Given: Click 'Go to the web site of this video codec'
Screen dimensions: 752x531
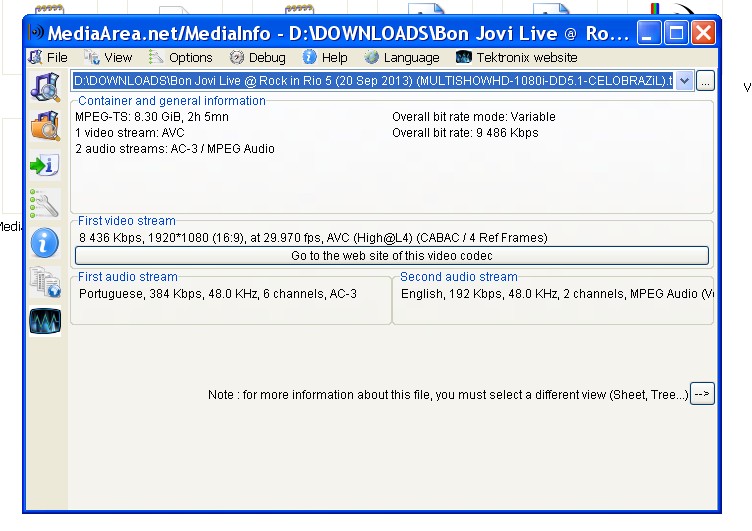Looking at the screenshot, I should [x=392, y=256].
